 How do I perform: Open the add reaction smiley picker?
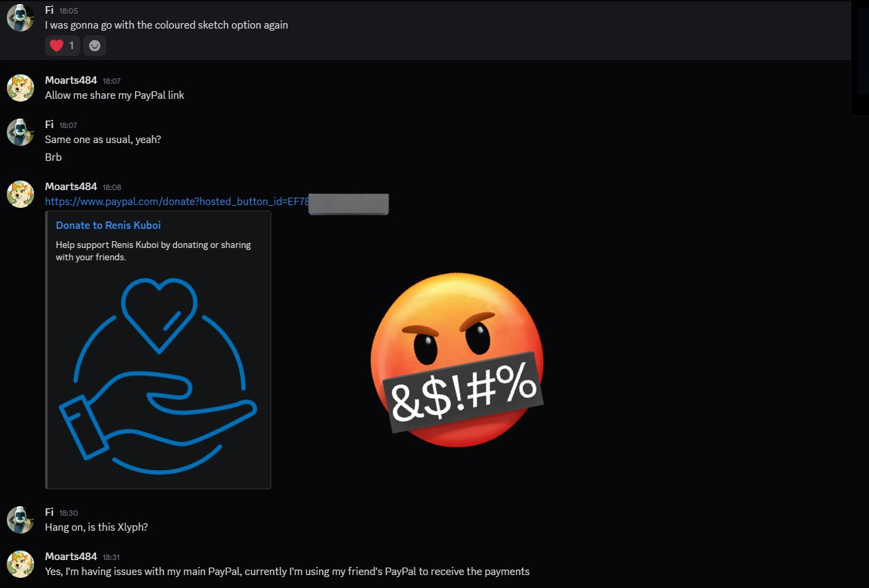pos(95,46)
